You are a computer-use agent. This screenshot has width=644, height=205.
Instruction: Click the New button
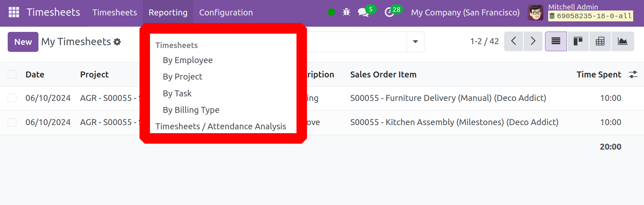[x=23, y=42]
